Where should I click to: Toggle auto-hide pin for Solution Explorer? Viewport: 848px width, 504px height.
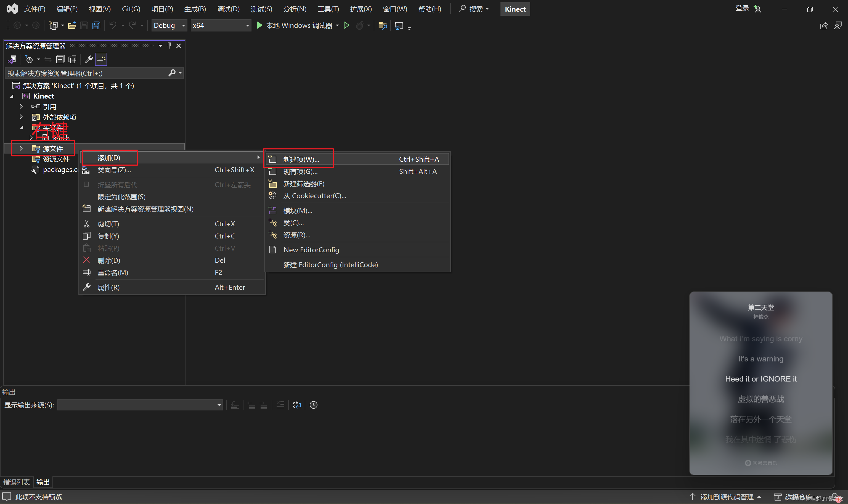pyautogui.click(x=169, y=46)
